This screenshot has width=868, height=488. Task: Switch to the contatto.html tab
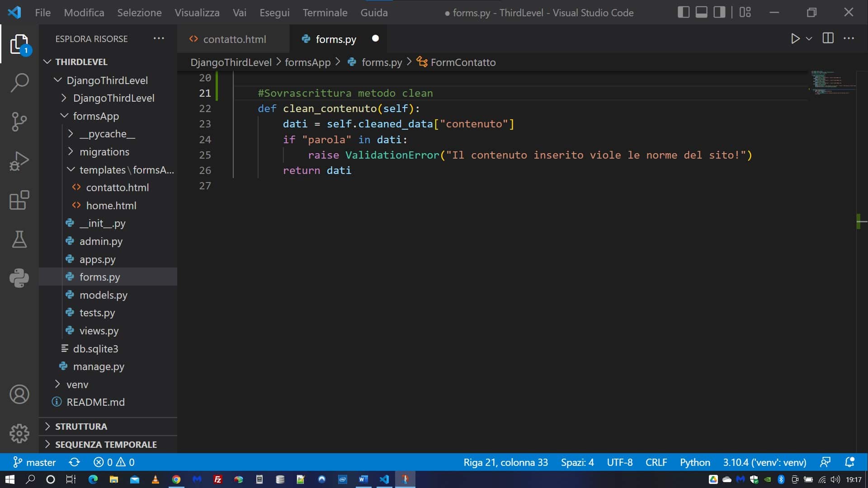(233, 39)
